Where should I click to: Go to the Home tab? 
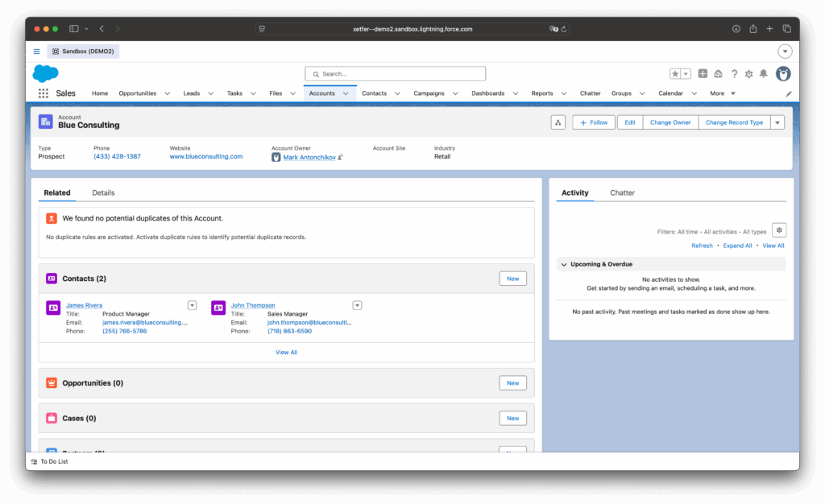tap(99, 93)
